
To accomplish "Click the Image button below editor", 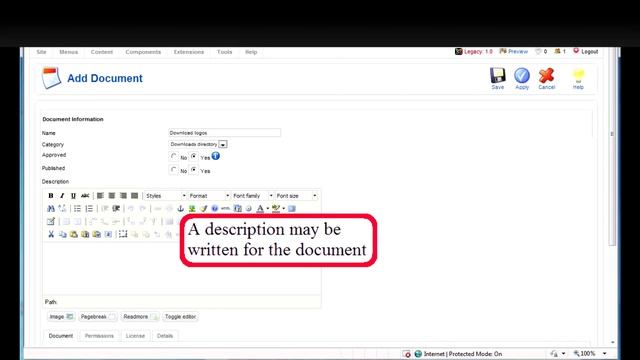I will point(61,317).
